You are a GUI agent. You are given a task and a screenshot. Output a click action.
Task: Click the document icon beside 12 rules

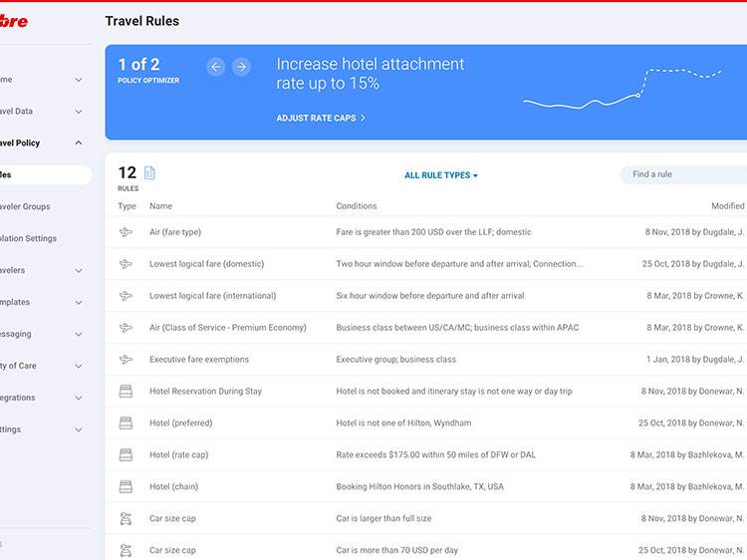click(x=150, y=173)
